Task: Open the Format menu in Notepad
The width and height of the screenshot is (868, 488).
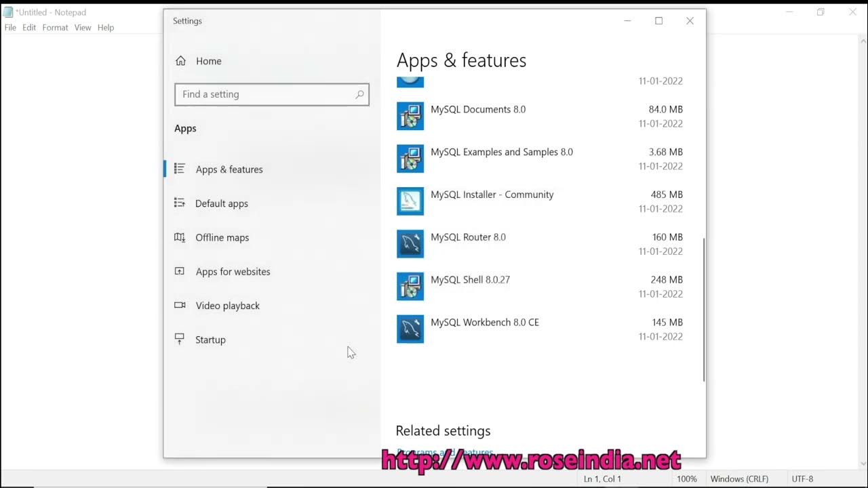Action: (x=55, y=27)
